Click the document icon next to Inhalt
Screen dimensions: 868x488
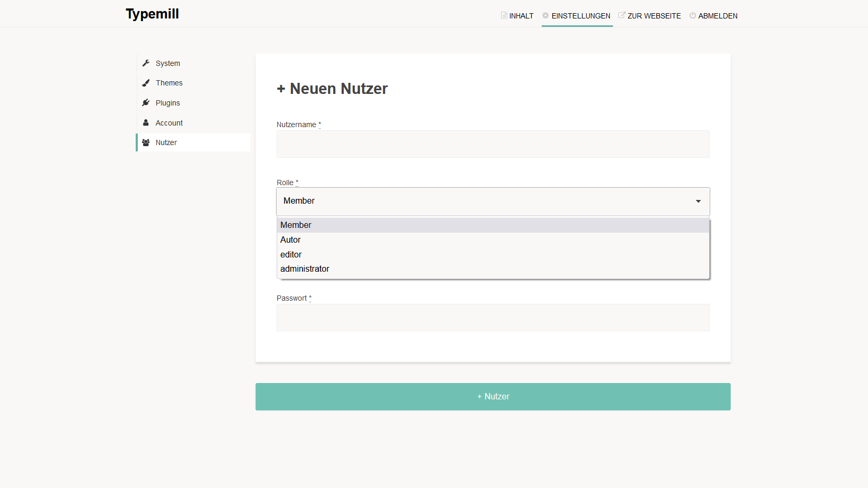(x=504, y=15)
